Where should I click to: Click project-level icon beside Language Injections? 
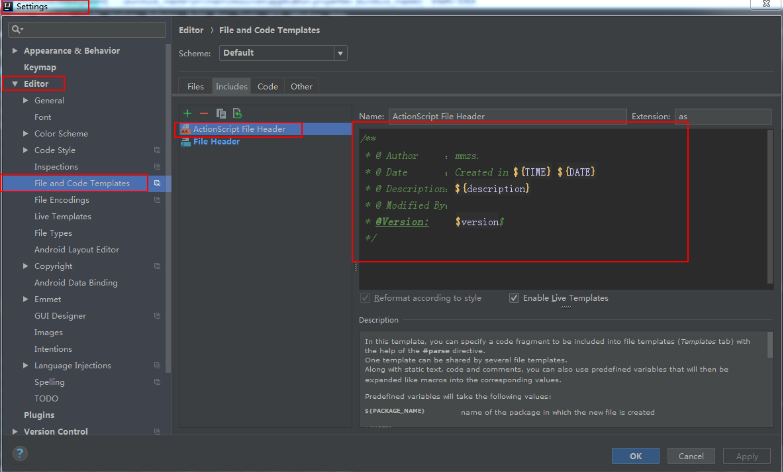[x=157, y=366]
